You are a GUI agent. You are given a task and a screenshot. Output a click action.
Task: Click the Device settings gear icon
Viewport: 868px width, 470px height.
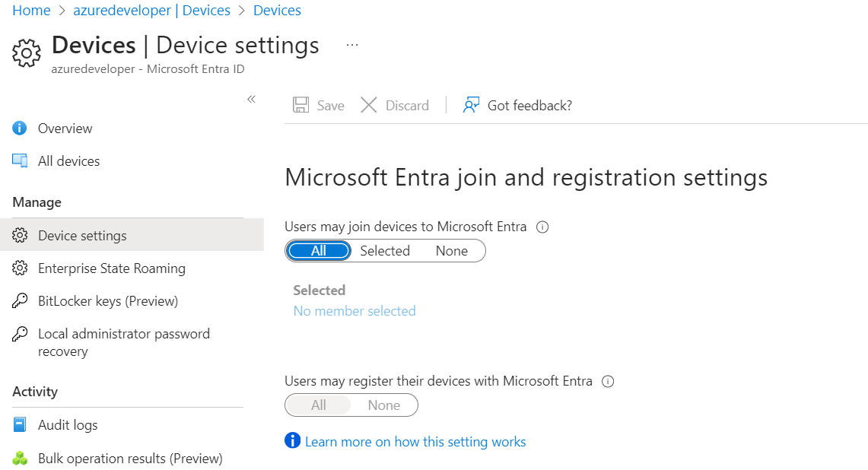tap(20, 235)
